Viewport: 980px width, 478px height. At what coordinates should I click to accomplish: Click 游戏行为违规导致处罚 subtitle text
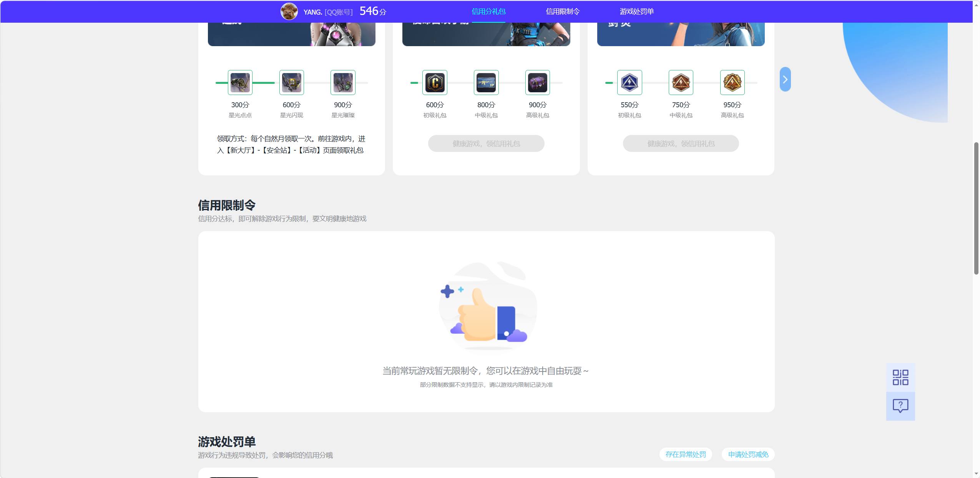tap(265, 455)
